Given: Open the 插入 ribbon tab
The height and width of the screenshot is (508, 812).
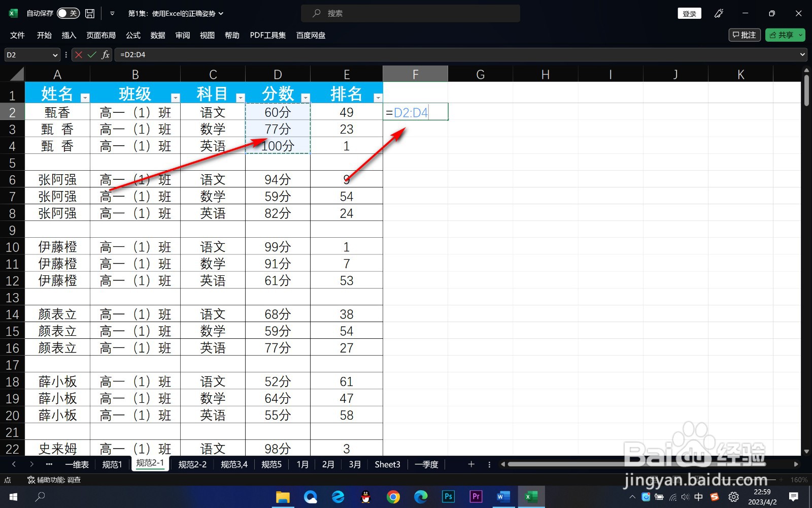Looking at the screenshot, I should [69, 35].
